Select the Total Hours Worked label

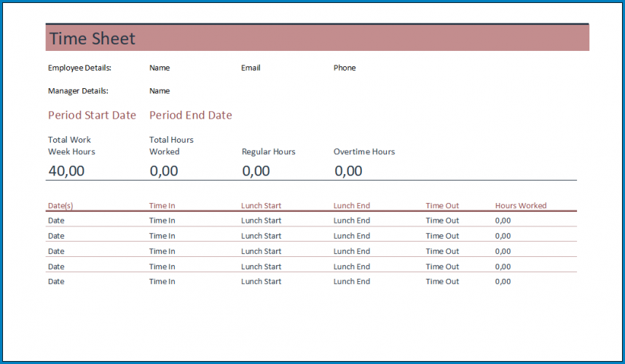tap(171, 146)
